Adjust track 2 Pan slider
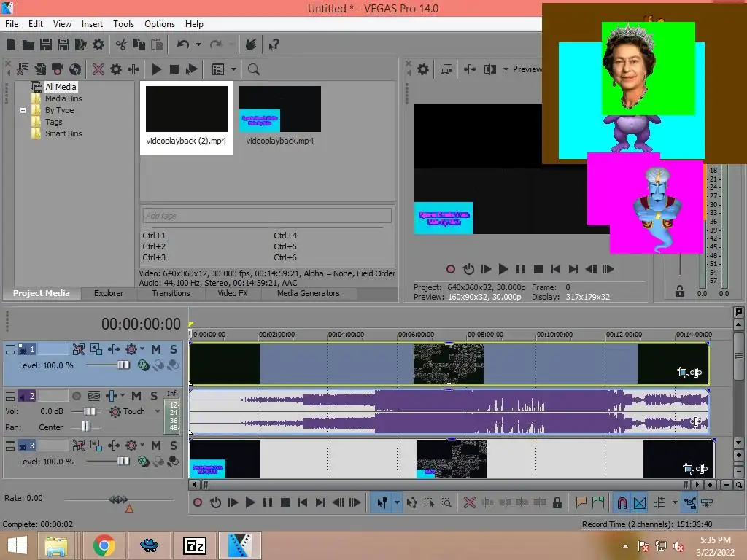This screenshot has height=560, width=747. pos(85,427)
